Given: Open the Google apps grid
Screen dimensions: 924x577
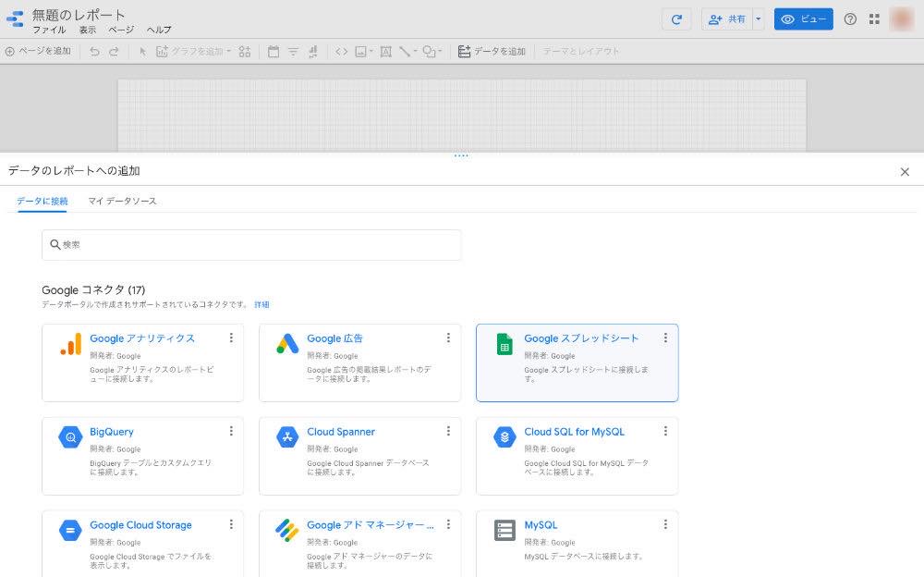Looking at the screenshot, I should click(874, 19).
